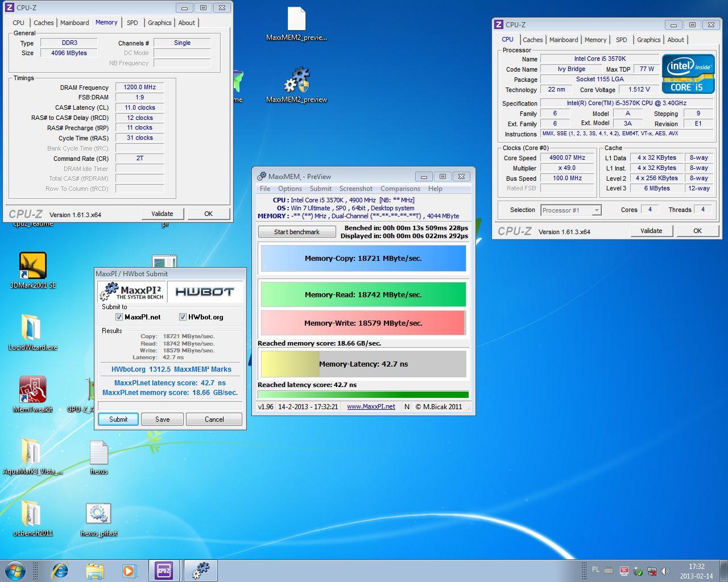728x582 pixels.
Task: Uncheck the MaxxPI.net submit checkbox
Action: pos(119,317)
